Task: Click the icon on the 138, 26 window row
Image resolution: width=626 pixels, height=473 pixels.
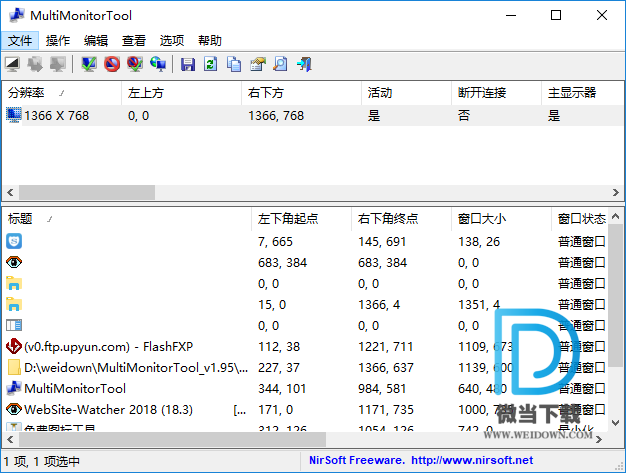Action: point(14,241)
